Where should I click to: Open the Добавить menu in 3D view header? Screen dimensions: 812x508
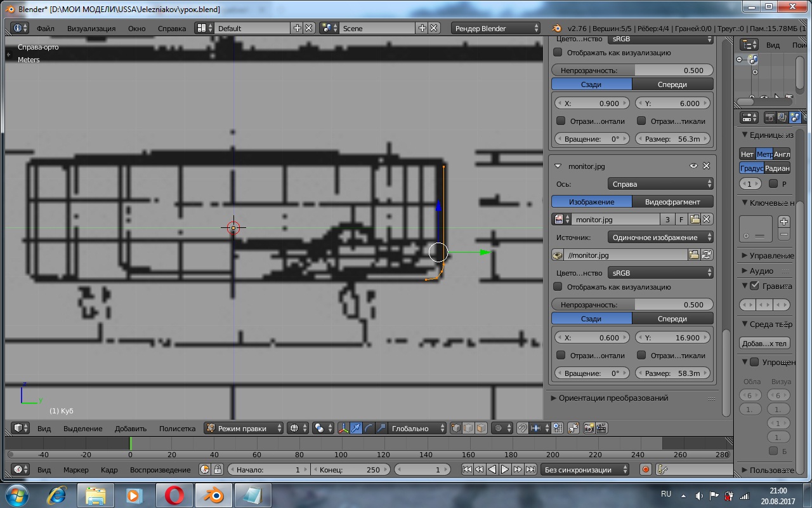tap(131, 428)
